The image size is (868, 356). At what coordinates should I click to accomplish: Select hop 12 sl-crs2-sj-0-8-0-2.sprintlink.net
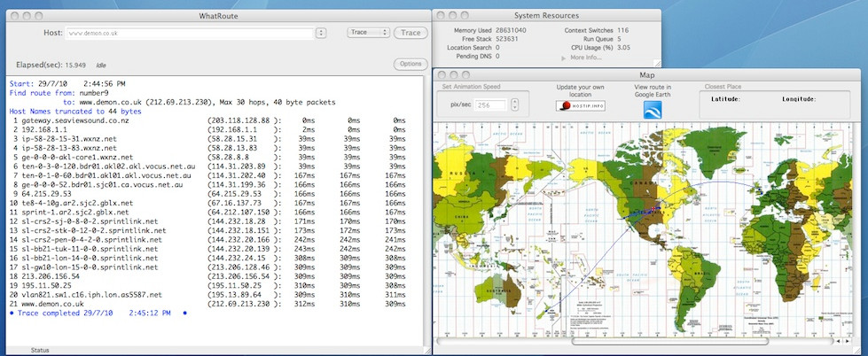tap(90, 221)
